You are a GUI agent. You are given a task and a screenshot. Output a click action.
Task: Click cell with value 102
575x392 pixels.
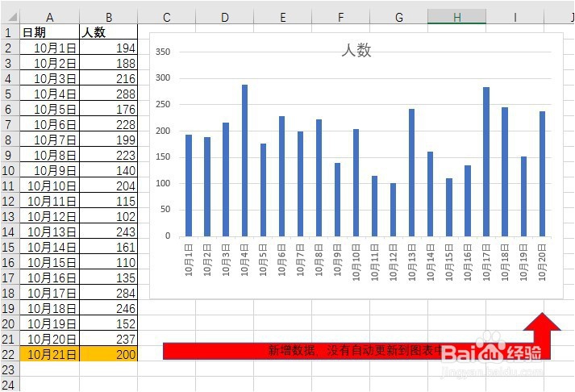tap(109, 216)
